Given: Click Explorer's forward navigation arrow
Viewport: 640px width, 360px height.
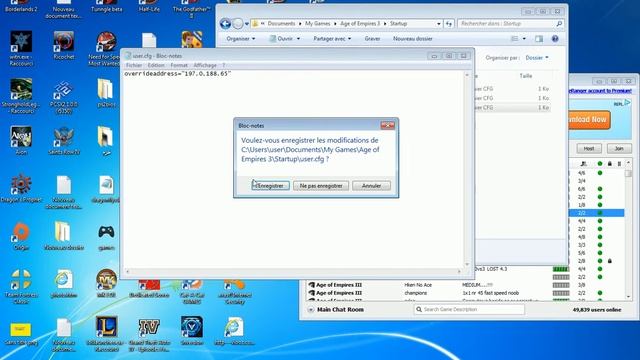Looking at the screenshot, I should point(238,24).
